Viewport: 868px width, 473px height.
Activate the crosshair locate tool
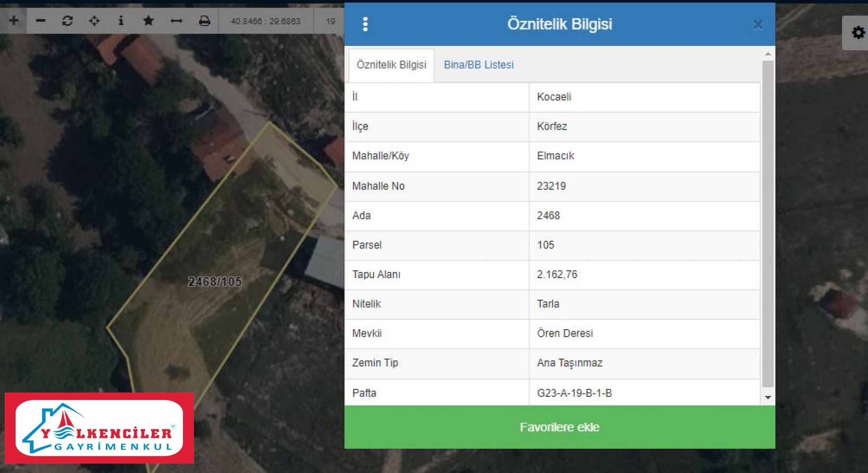(94, 21)
